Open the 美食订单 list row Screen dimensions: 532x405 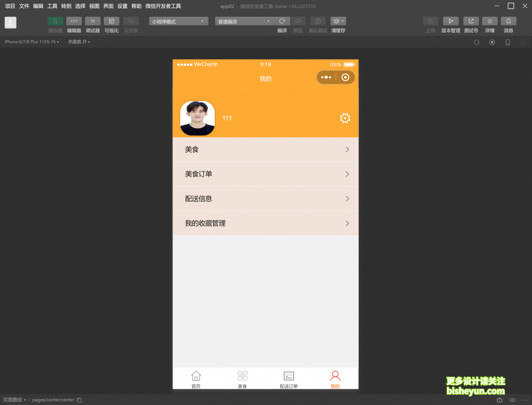tap(266, 174)
